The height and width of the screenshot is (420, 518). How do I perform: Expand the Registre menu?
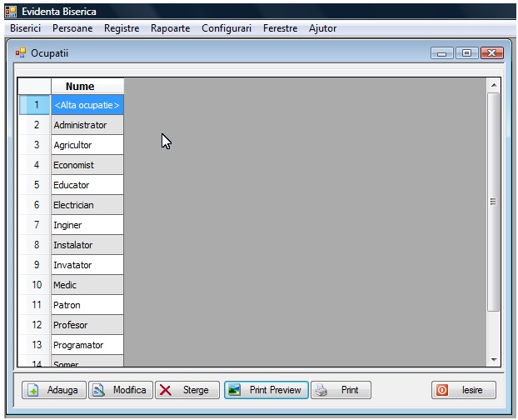122,28
